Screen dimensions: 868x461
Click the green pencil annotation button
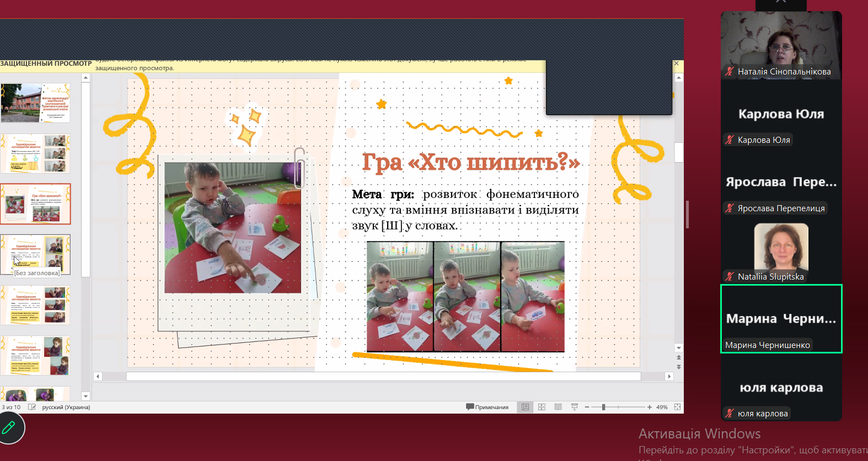pos(9,427)
